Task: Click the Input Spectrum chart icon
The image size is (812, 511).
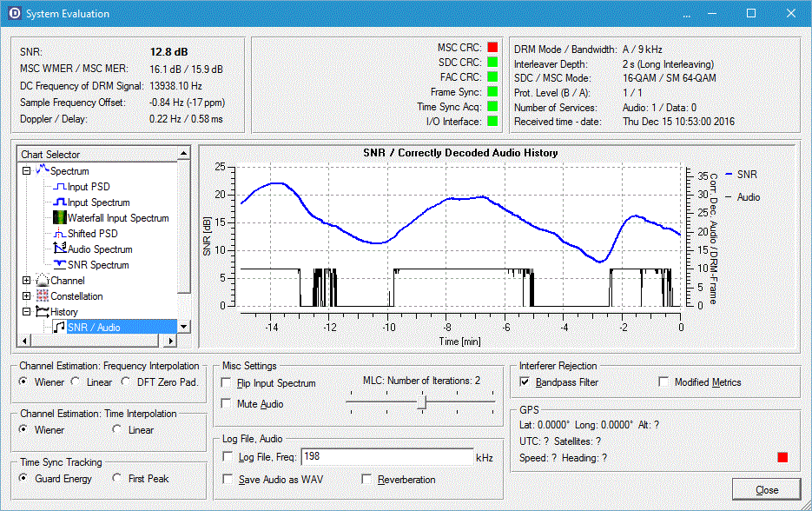Action: tap(60, 202)
